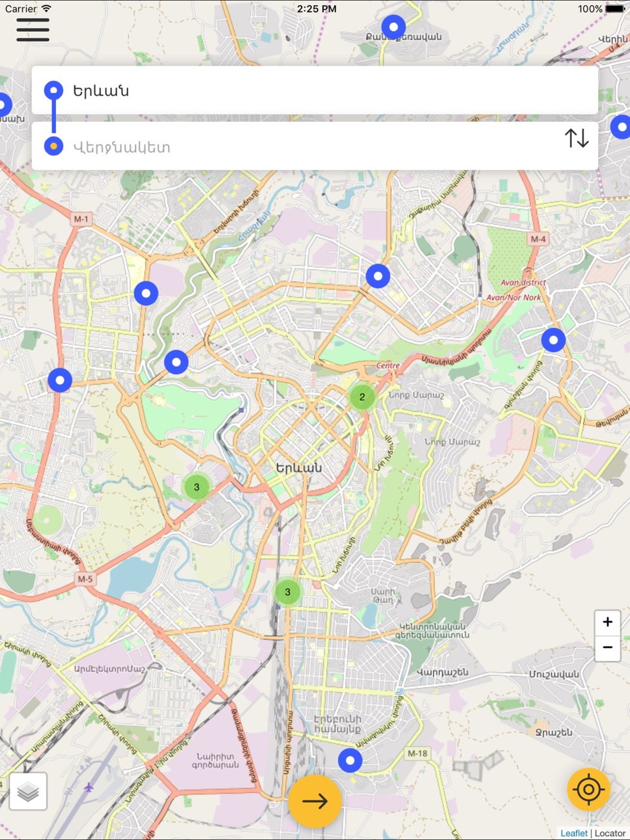The width and height of the screenshot is (630, 840).
Task: Select the Վերջնակետ destination field
Action: (x=315, y=147)
